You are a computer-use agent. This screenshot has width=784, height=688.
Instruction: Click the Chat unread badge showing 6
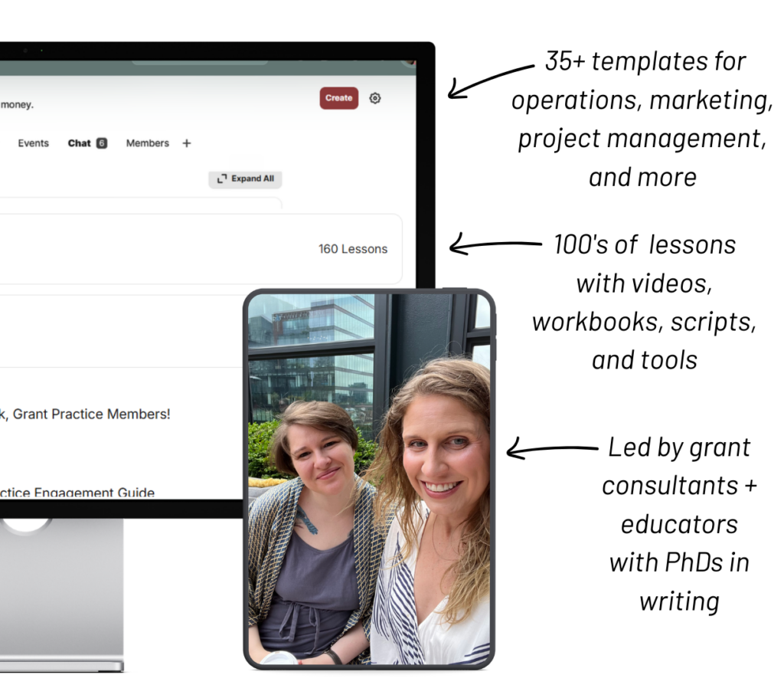(x=102, y=143)
